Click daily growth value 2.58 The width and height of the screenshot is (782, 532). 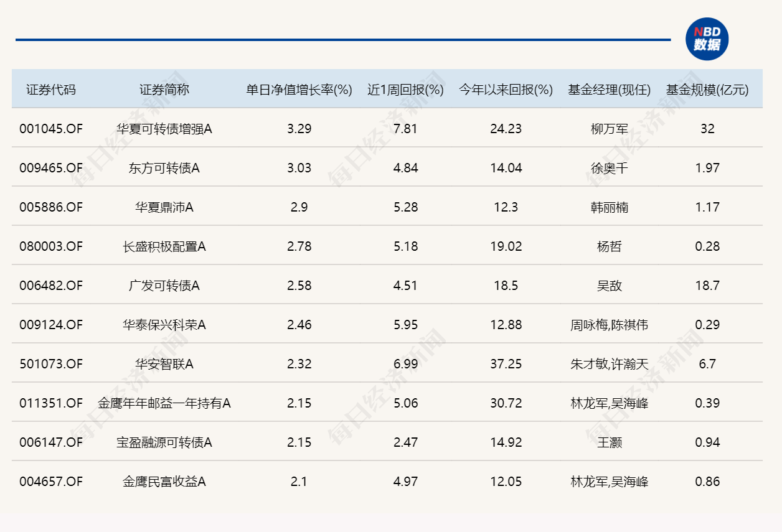[299, 286]
